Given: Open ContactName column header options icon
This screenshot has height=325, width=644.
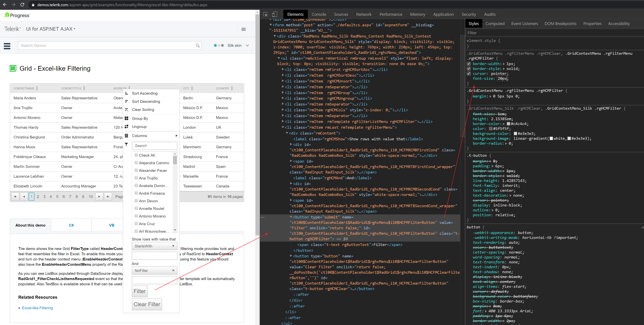Looking at the screenshot, I should [37, 88].
